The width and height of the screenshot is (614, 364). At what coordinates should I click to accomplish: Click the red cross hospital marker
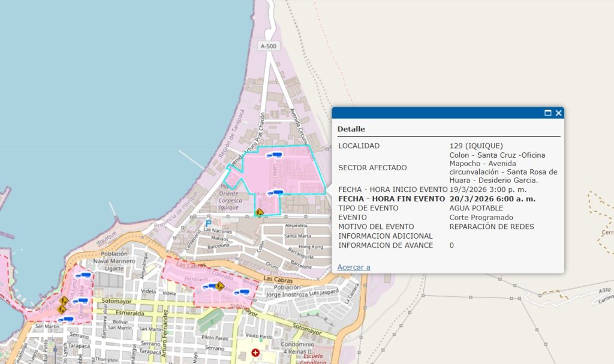[256, 353]
